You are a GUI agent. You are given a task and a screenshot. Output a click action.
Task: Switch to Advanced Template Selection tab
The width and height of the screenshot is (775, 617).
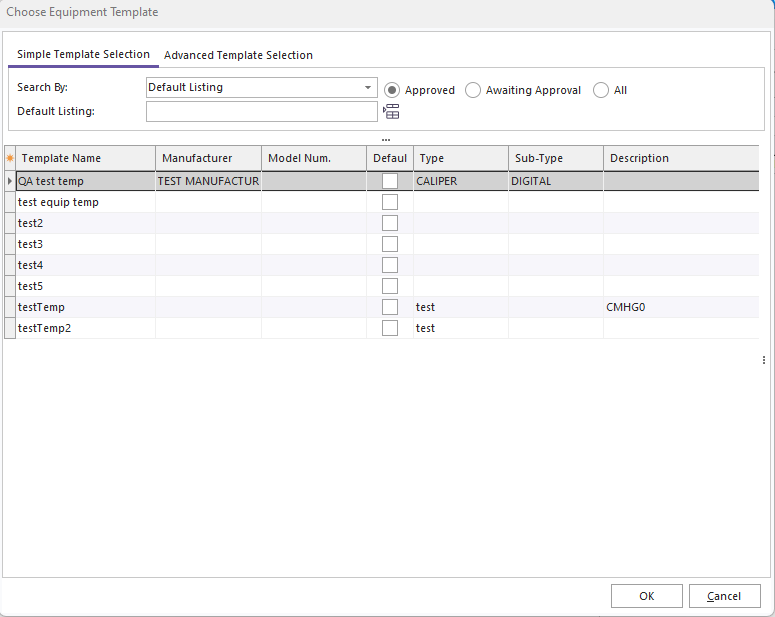(x=238, y=55)
